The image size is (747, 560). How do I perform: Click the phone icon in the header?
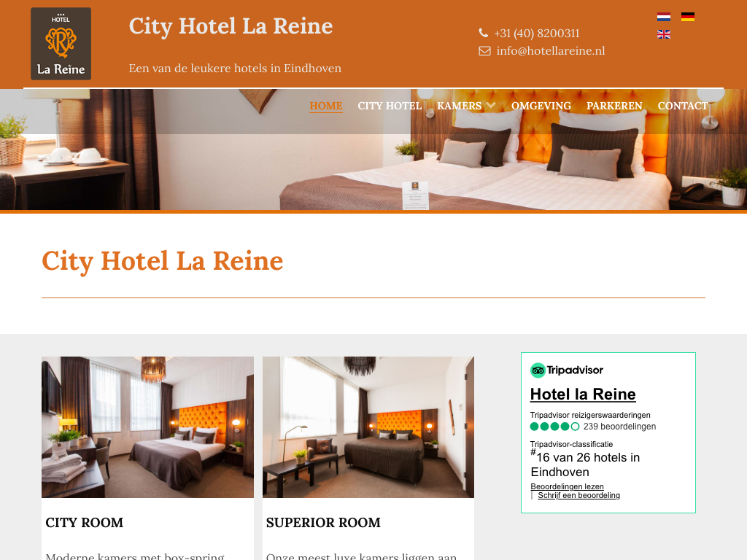point(483,33)
